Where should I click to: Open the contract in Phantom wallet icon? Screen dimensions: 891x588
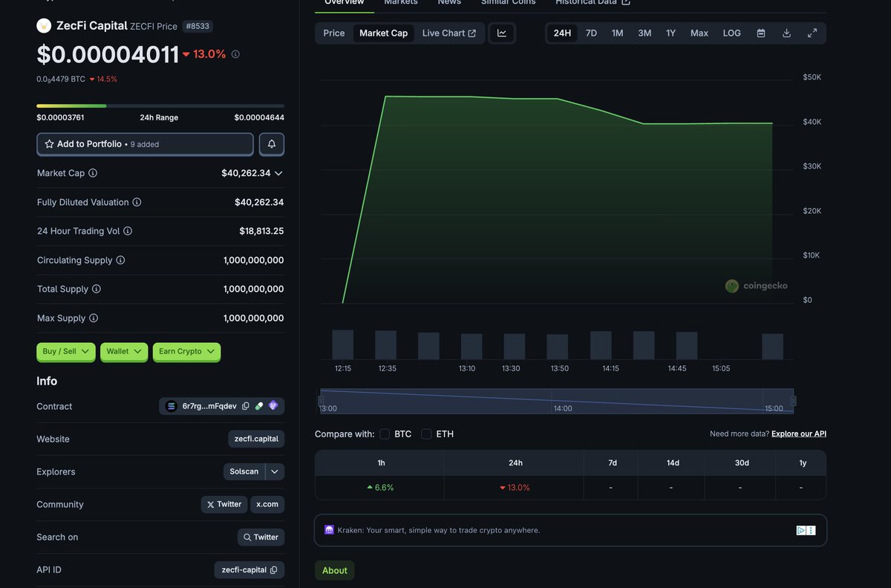tap(272, 406)
